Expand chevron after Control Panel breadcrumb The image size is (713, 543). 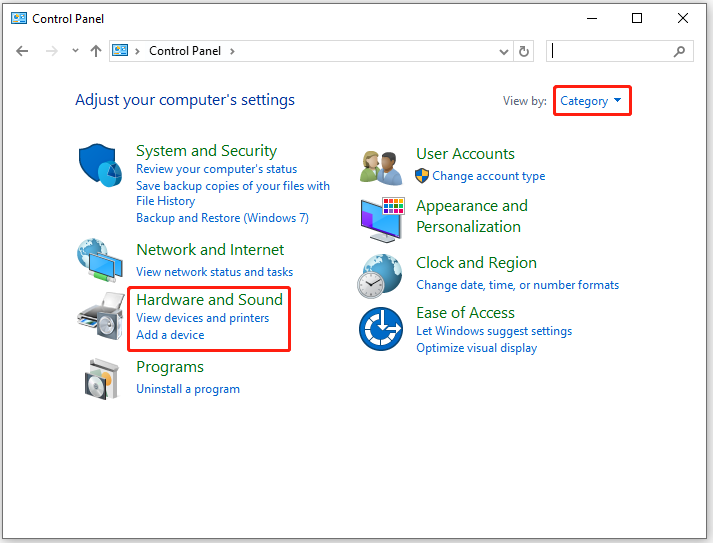[232, 51]
